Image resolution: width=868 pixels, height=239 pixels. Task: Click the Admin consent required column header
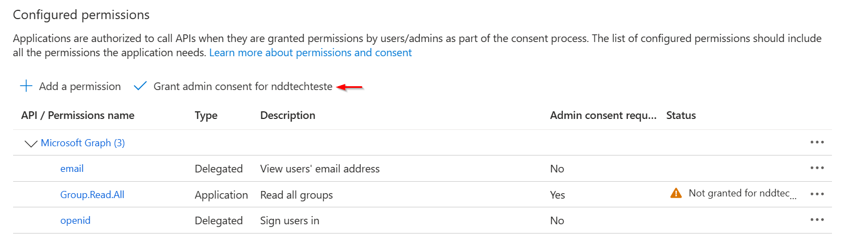603,115
